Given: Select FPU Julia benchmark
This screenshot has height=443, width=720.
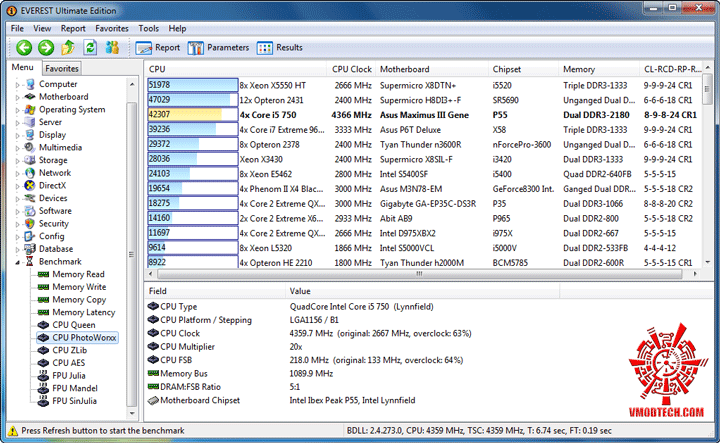Looking at the screenshot, I should tap(69, 376).
